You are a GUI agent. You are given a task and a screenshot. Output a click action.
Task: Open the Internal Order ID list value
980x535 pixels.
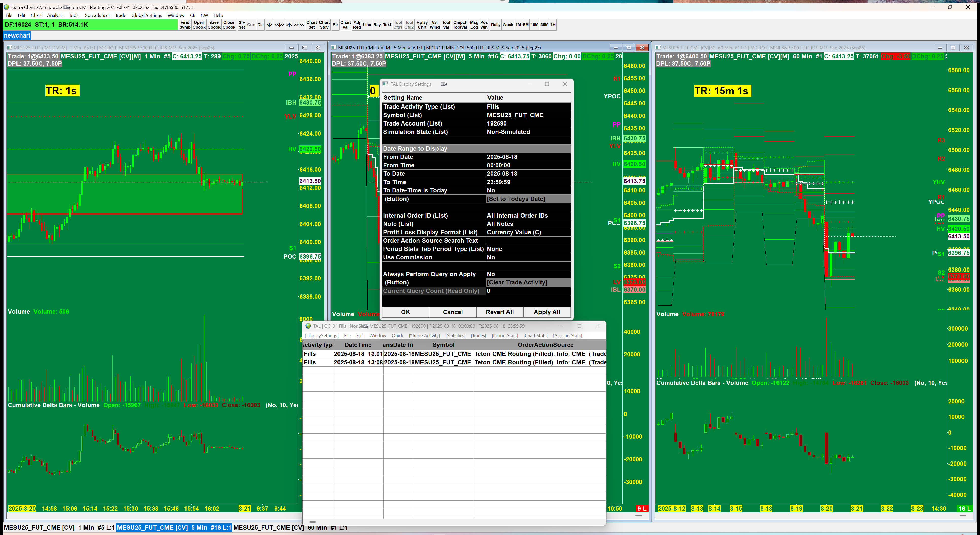coord(528,216)
